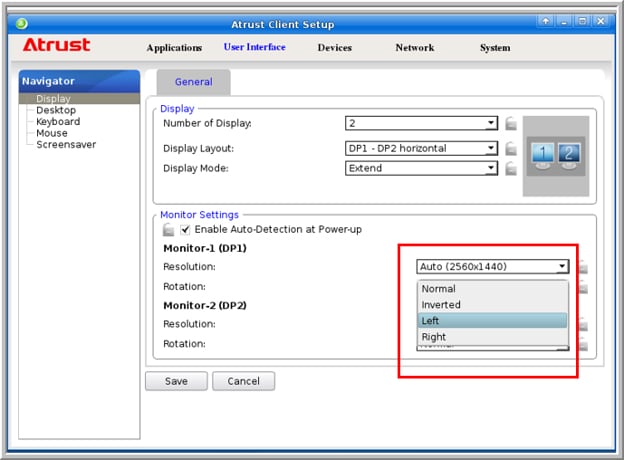Select Mouse in Navigator

click(x=52, y=133)
